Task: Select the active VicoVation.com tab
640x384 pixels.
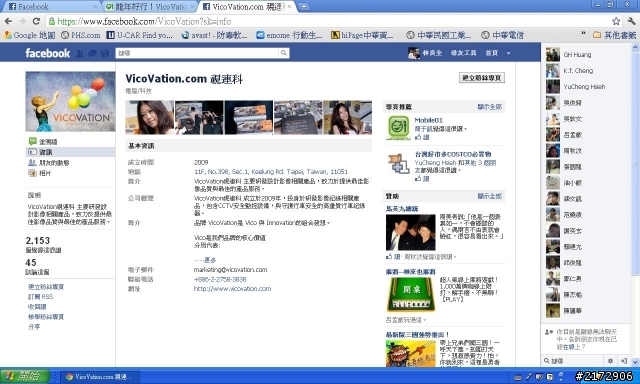Action: (247, 7)
